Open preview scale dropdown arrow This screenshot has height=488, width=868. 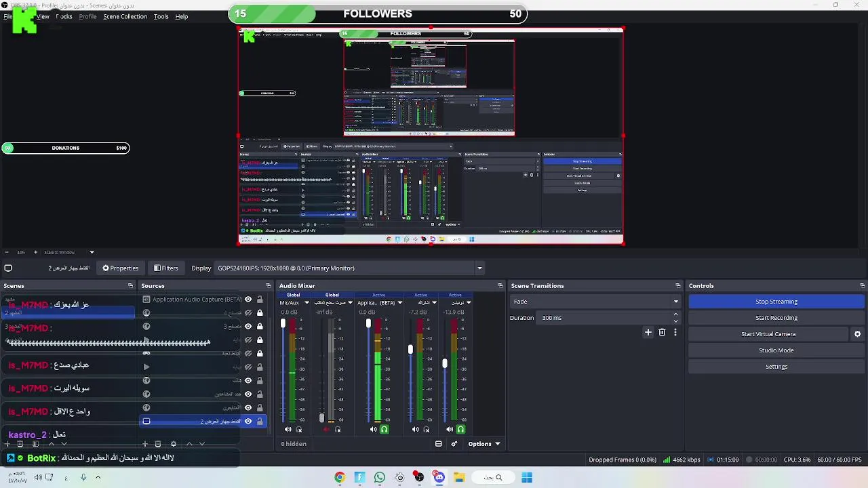92,252
